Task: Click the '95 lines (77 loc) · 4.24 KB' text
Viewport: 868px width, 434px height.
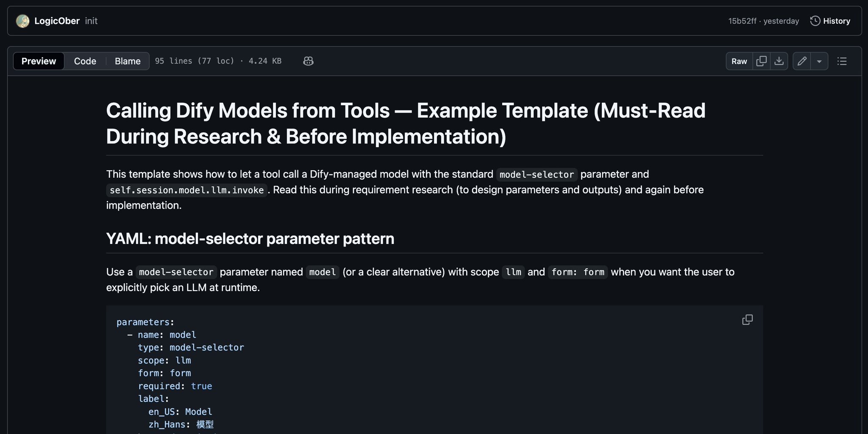Action: (218, 61)
